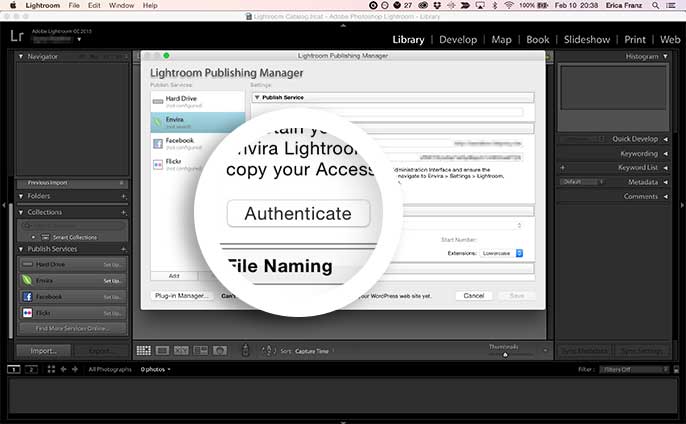Screen dimensions: 686x424
Task: Click the Hard Drive icon in Publish Services panel
Action: 28,264
